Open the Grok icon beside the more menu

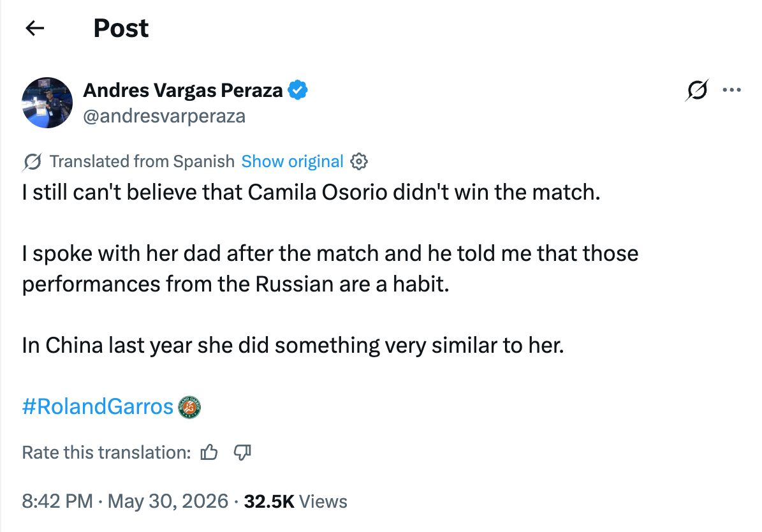point(698,90)
